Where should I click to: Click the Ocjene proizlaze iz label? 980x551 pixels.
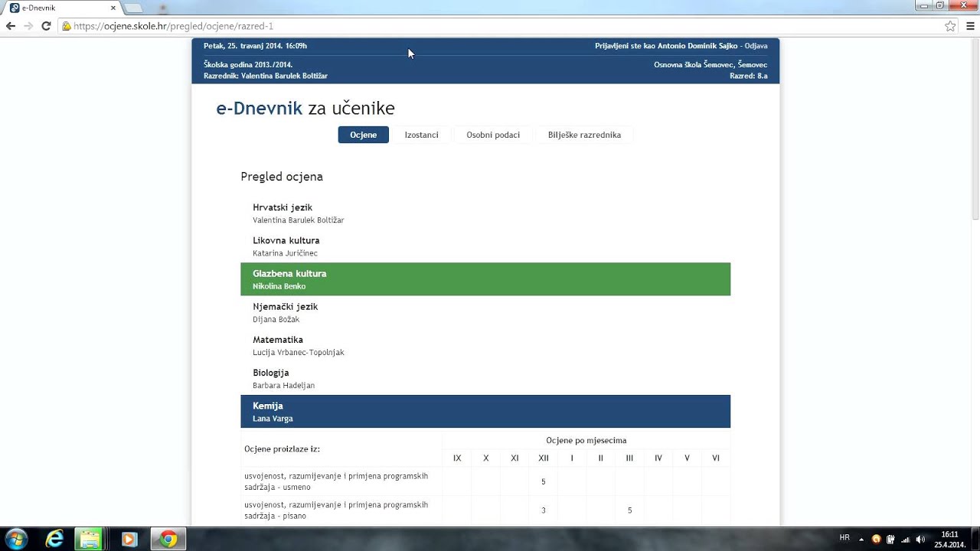point(283,449)
